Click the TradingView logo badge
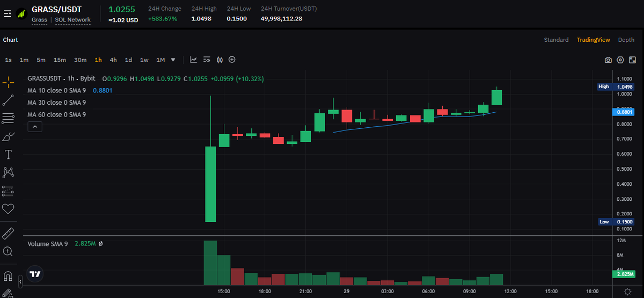 click(x=35, y=274)
